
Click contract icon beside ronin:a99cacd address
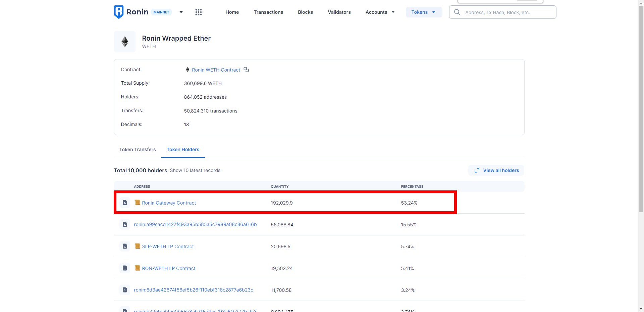[x=125, y=224]
